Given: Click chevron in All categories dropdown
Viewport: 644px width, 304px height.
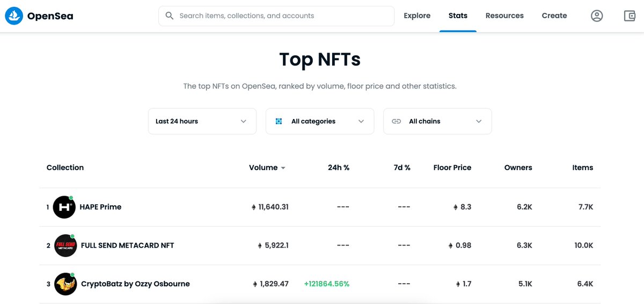Looking at the screenshot, I should (x=361, y=121).
